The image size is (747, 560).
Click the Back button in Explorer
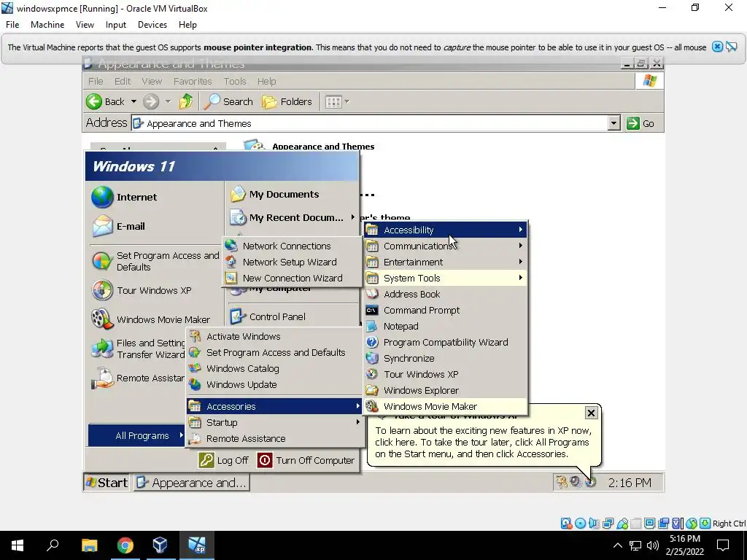click(x=106, y=101)
